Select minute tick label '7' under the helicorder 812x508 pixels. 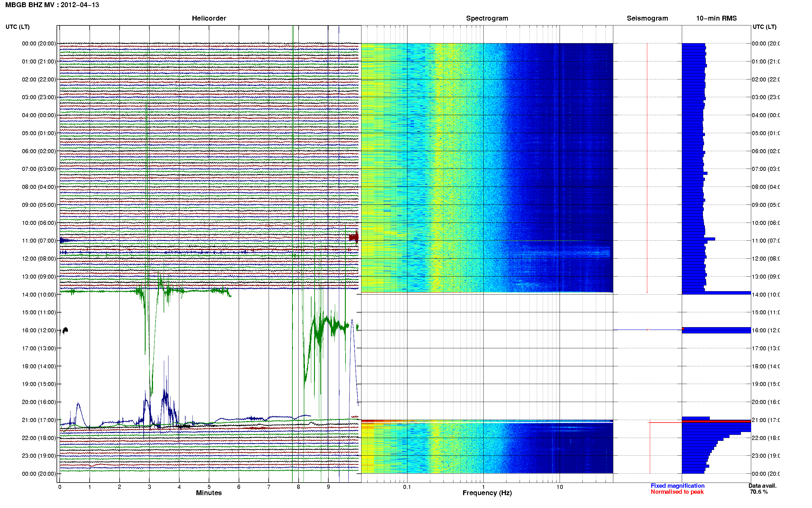point(269,487)
